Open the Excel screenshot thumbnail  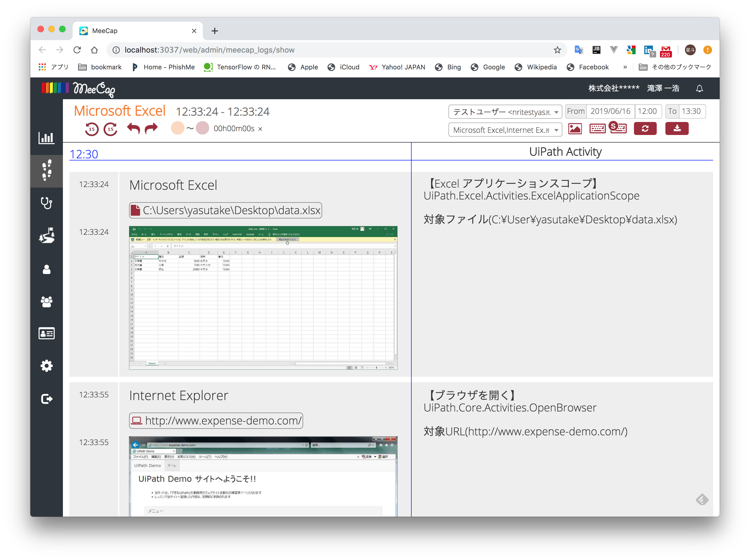pyautogui.click(x=263, y=298)
